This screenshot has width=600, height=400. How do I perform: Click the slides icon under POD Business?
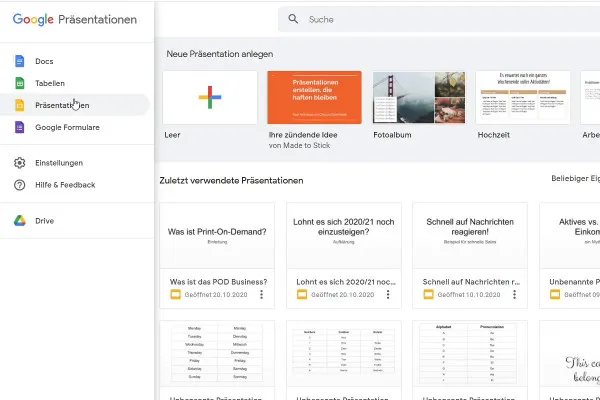pos(175,294)
